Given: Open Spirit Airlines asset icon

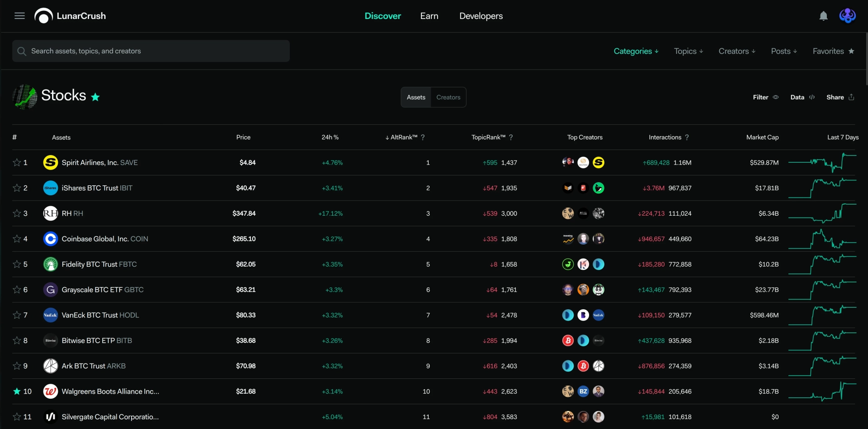Looking at the screenshot, I should point(50,162).
